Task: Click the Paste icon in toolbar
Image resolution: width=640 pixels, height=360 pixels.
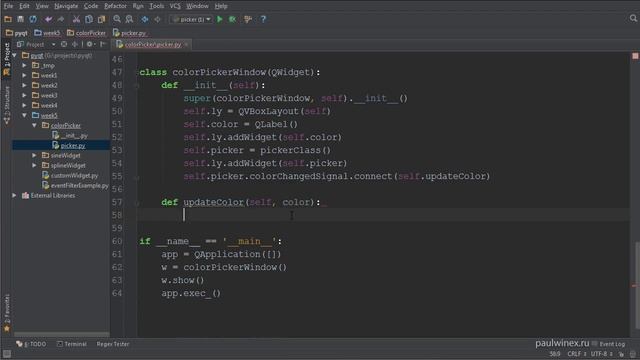Action: point(101,19)
